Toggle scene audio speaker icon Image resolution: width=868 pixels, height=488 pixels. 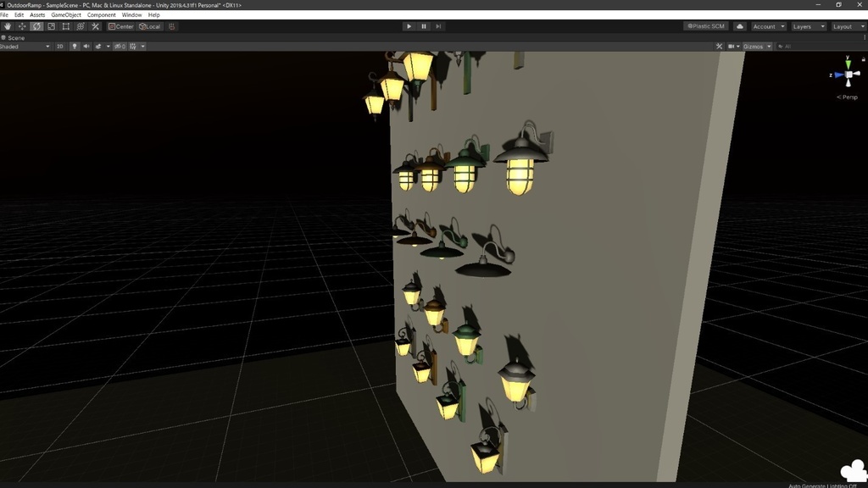pyautogui.click(x=86, y=47)
